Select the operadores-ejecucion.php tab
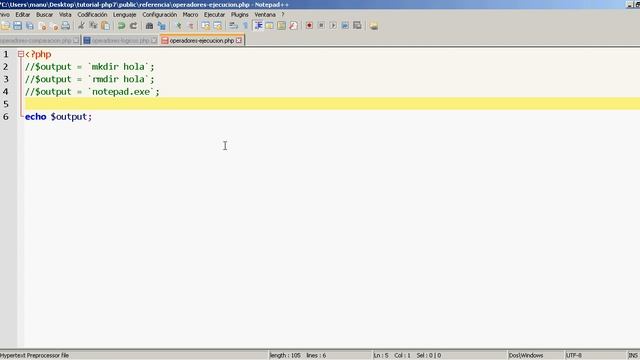The width and height of the screenshot is (640, 360). (x=202, y=41)
